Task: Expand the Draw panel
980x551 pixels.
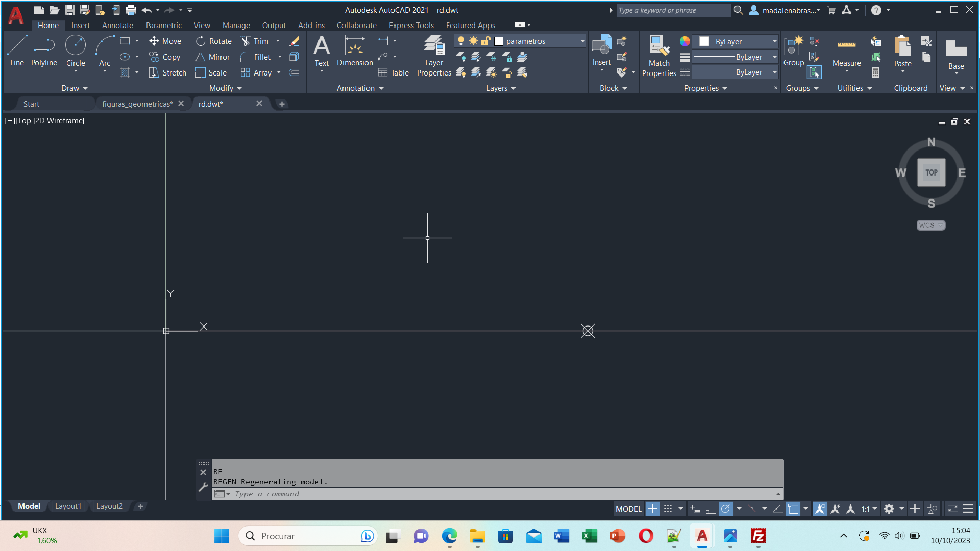Action: click(x=74, y=88)
